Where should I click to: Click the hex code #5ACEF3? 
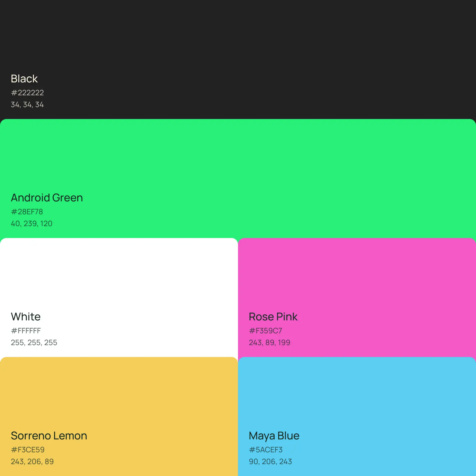click(266, 450)
